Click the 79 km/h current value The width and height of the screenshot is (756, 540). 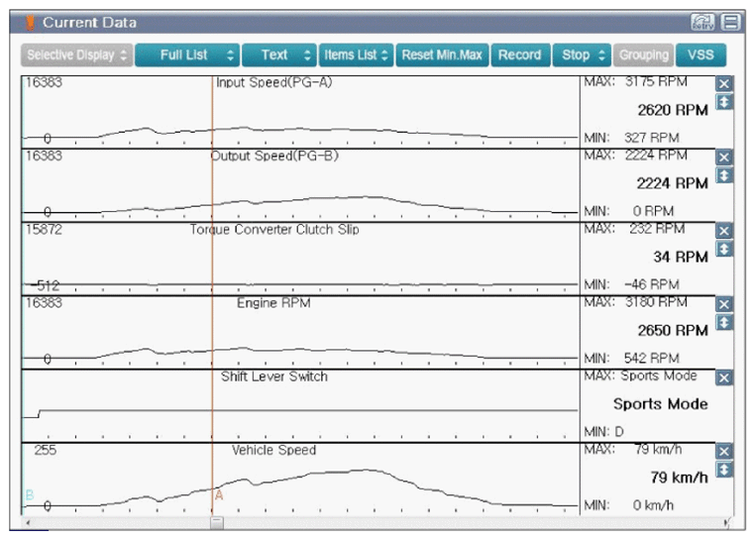coord(680,478)
